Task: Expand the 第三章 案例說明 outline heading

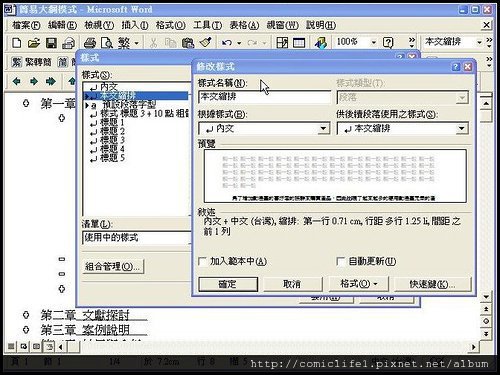Action: pyautogui.click(x=26, y=330)
